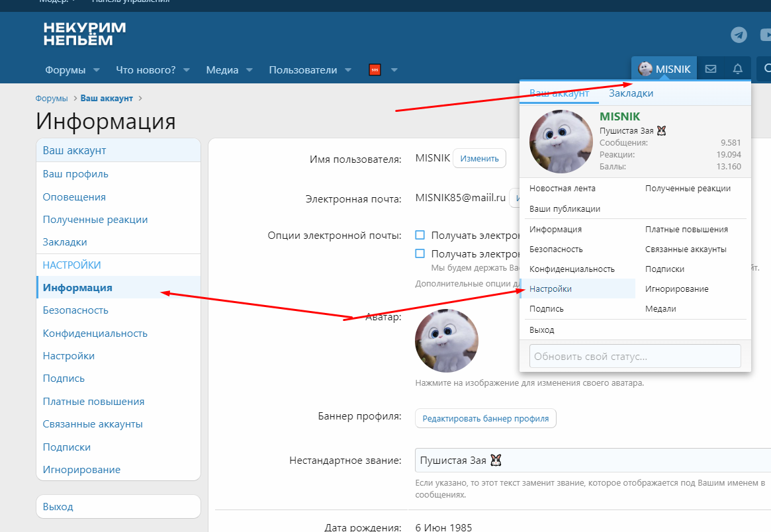
Task: Expand the Медиа dropdown arrow
Action: coord(249,70)
